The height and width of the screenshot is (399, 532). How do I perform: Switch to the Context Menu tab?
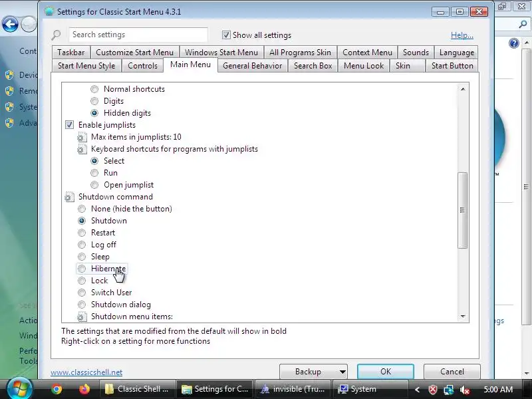[x=367, y=53]
